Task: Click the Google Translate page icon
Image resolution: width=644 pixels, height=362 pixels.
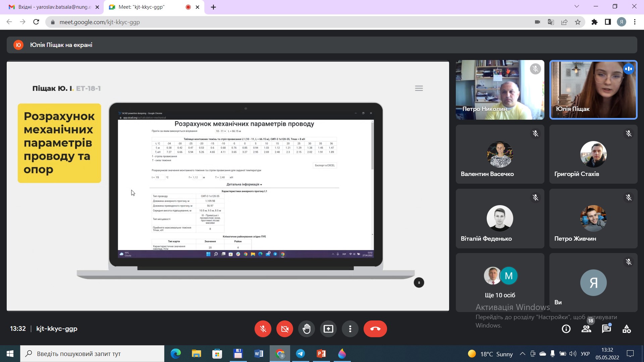Action: point(551,22)
